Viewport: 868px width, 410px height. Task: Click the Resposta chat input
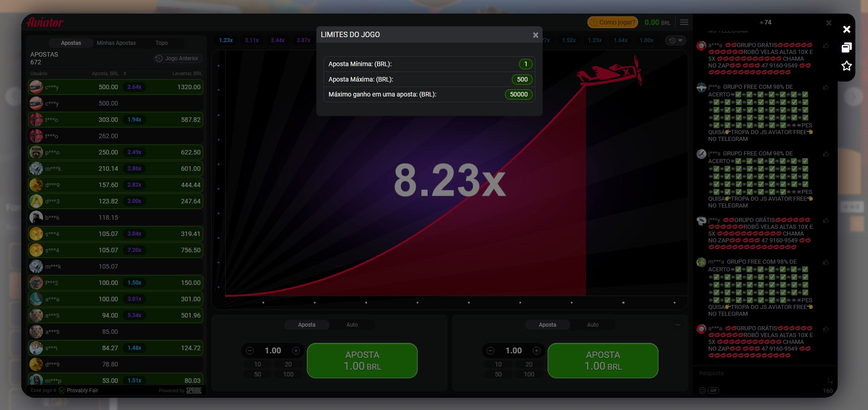(x=760, y=373)
